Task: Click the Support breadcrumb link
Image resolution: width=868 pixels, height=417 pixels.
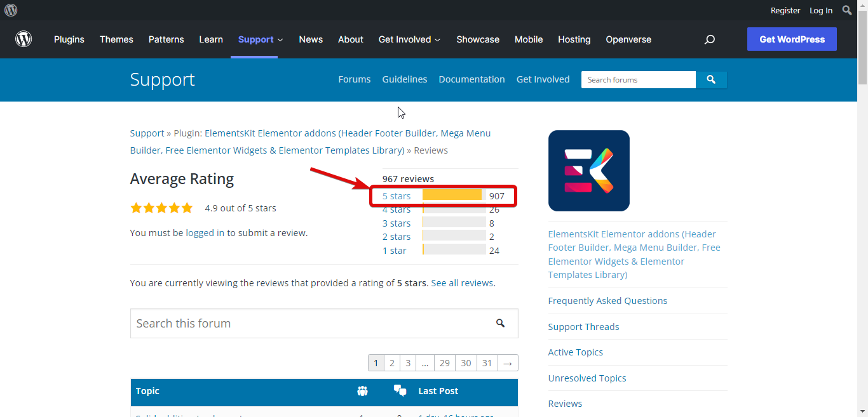Action: coord(147,133)
